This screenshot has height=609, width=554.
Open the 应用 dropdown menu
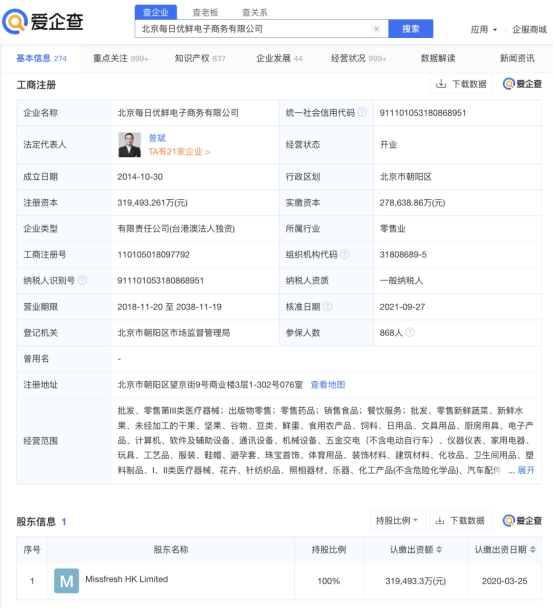(484, 30)
